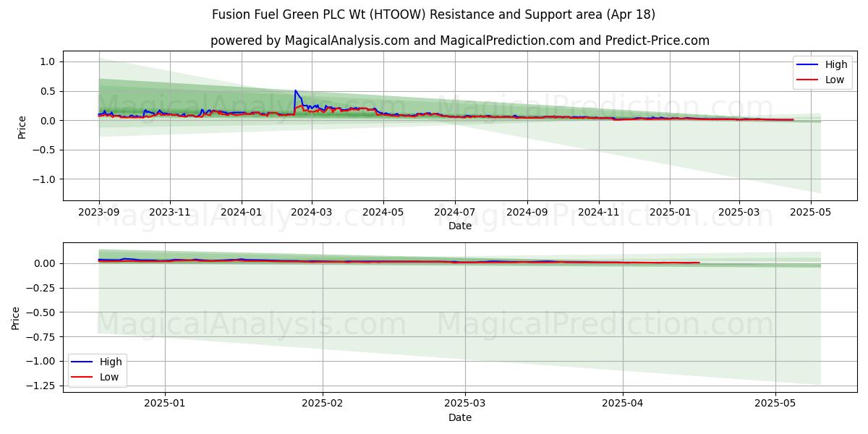Click the '2024-03' date tick label
Image resolution: width=868 pixels, height=434 pixels.
tap(312, 212)
